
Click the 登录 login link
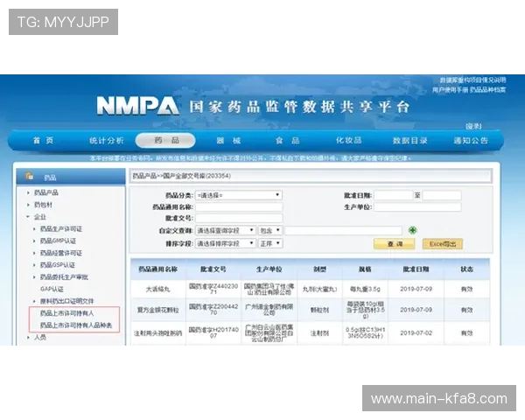pos(473,126)
